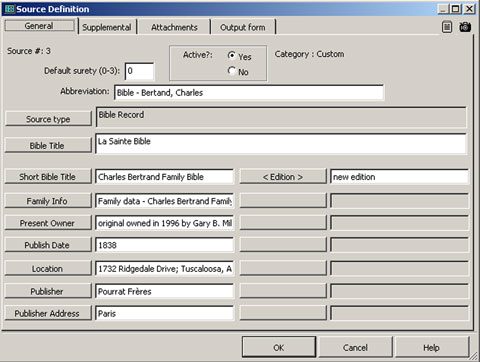Select the Yes radio for Active
This screenshot has width=480, height=362.
(x=232, y=55)
